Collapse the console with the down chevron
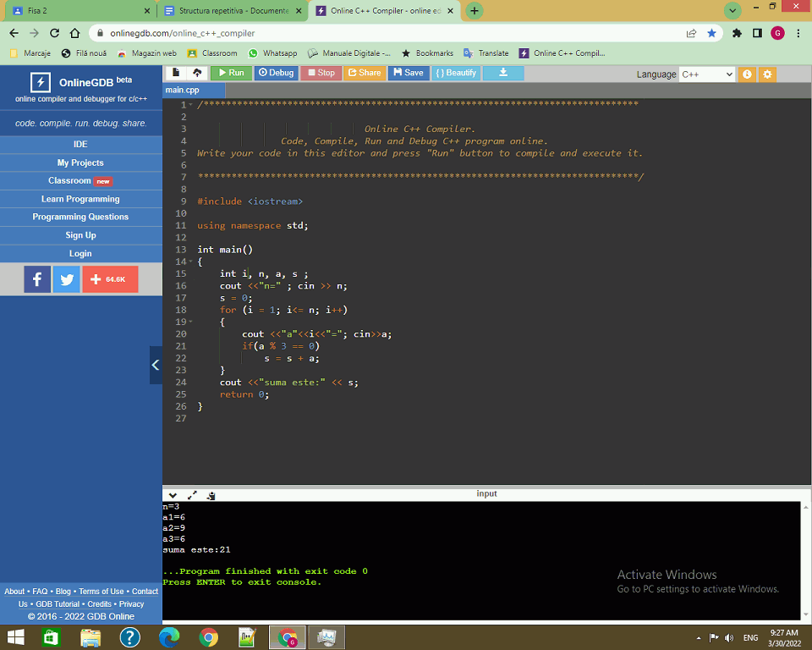The height and width of the screenshot is (650, 812). tap(173, 495)
